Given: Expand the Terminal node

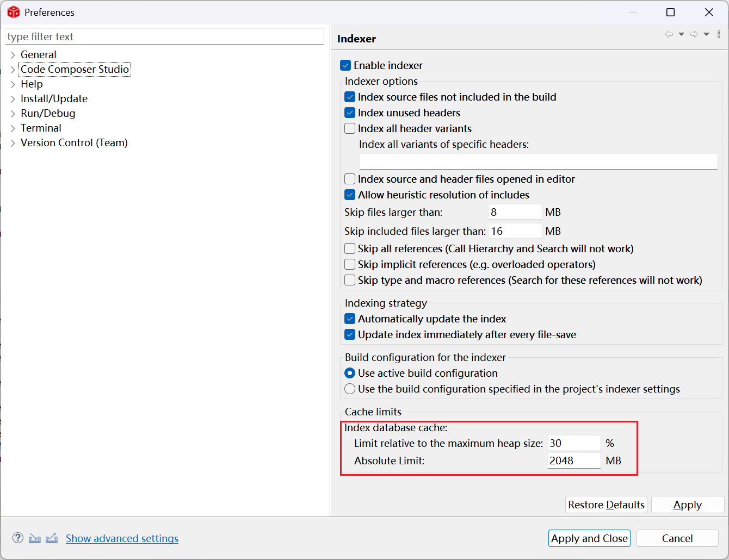Looking at the screenshot, I should click(13, 128).
